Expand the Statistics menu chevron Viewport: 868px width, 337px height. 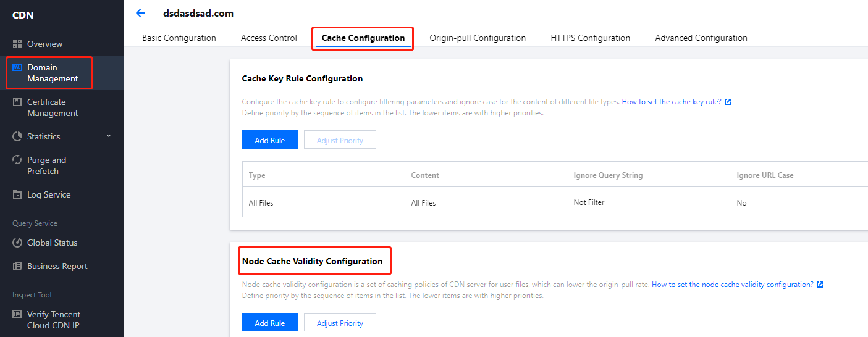click(x=109, y=136)
